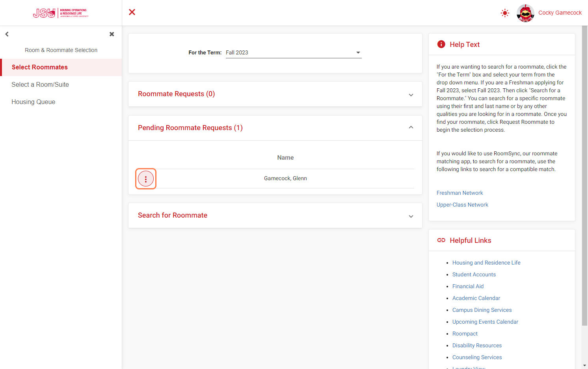Open Housing and Residence Life link
Screen dimensions: 588x369
click(x=486, y=263)
